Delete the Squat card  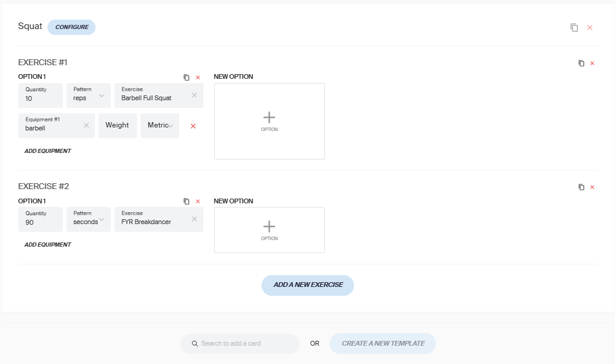(589, 27)
